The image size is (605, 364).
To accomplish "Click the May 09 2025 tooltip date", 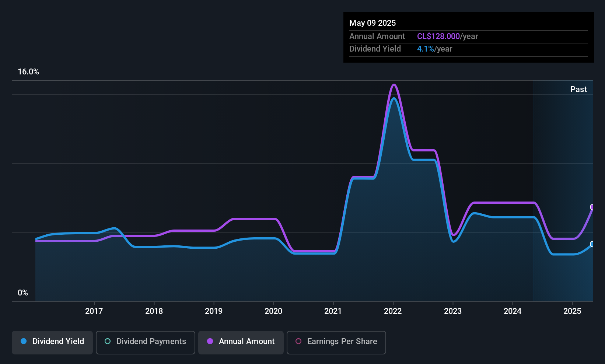I will click(373, 23).
